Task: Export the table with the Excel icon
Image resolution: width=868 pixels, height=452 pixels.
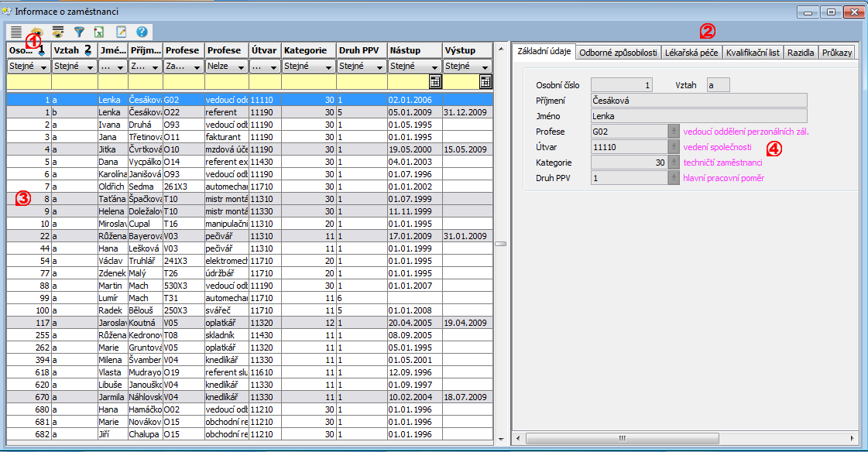Action: point(99,32)
